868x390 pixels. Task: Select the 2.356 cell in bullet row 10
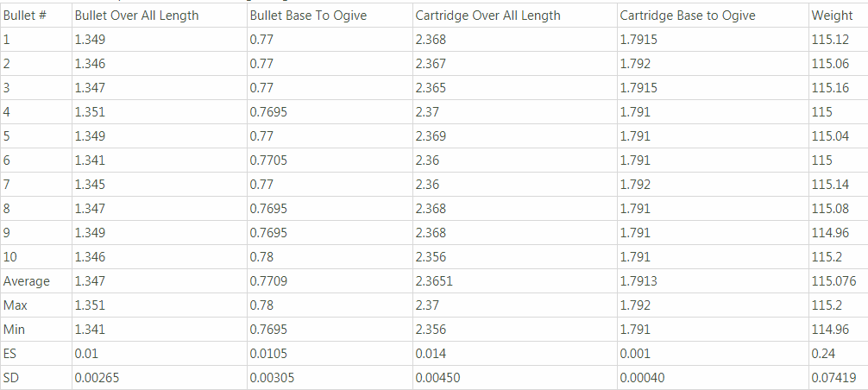point(515,257)
